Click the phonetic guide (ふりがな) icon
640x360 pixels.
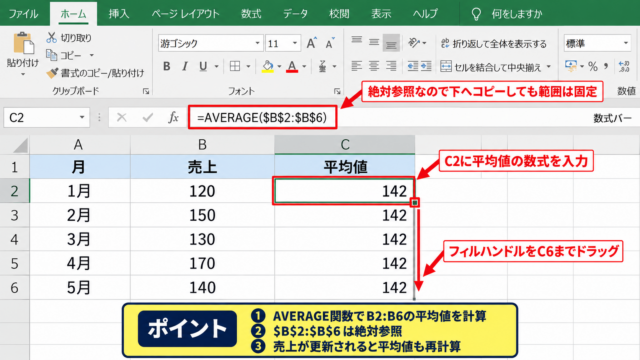pos(322,66)
